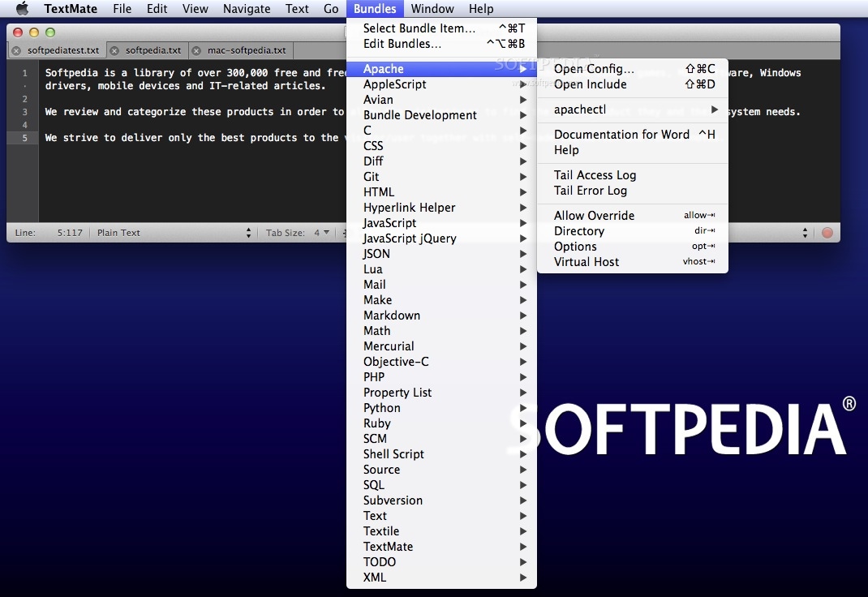Select the Hyperlink Helper bundle

[441, 208]
